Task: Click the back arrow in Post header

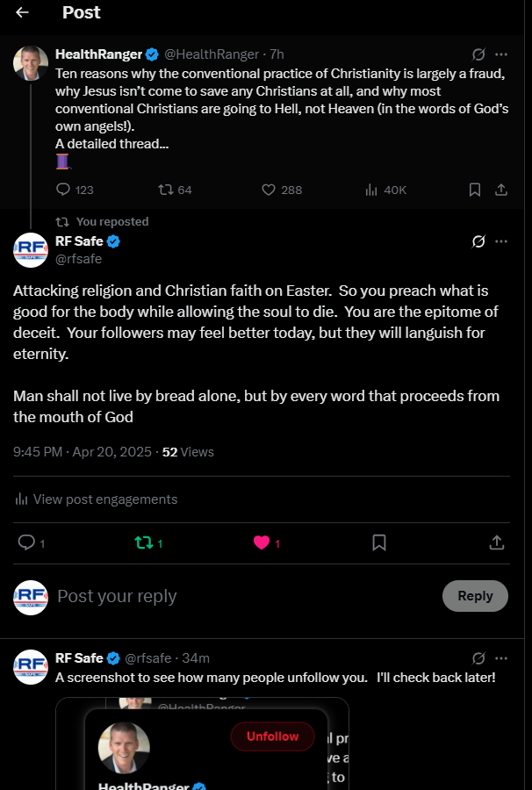Action: [22, 12]
